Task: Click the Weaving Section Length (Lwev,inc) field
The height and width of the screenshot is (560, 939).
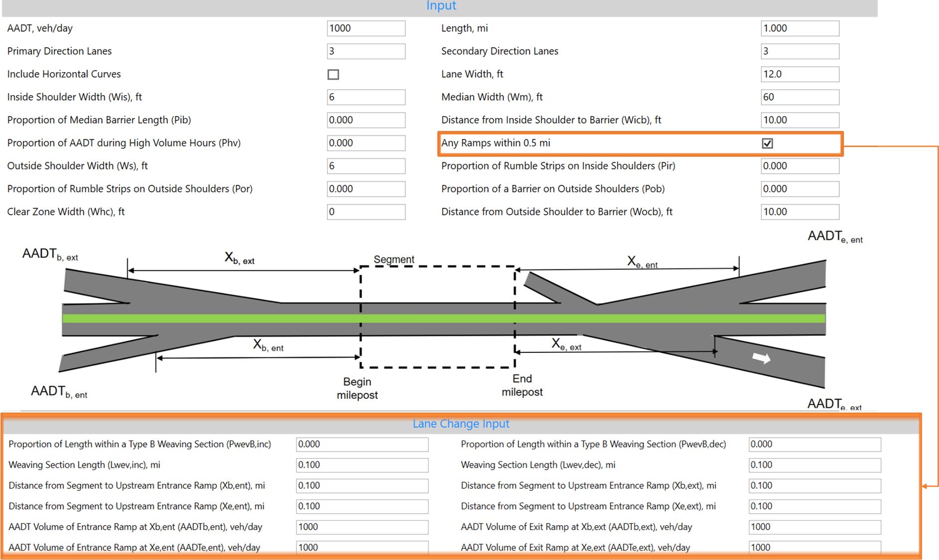Action: pos(361,465)
